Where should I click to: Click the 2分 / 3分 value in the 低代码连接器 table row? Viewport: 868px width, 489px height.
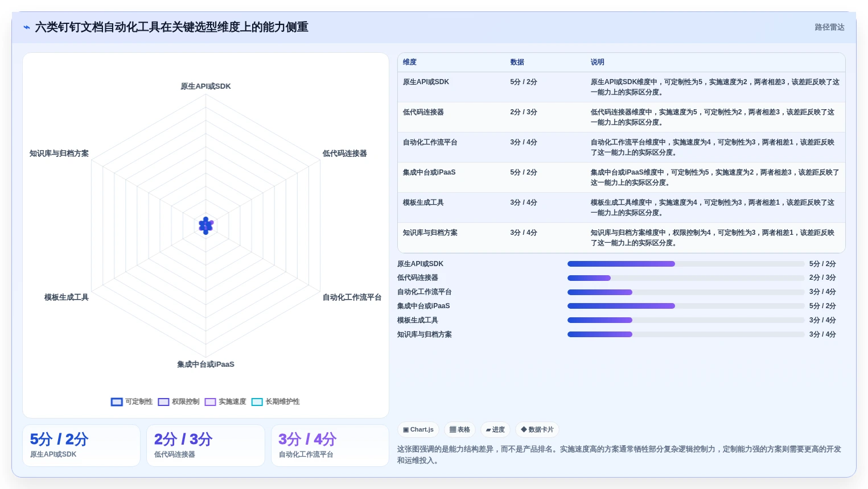(524, 112)
